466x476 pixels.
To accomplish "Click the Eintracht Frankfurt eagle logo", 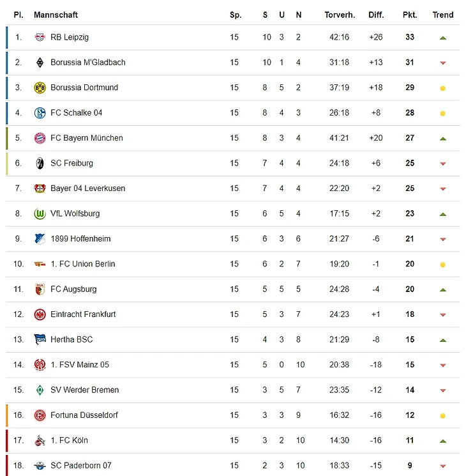I will tap(40, 314).
